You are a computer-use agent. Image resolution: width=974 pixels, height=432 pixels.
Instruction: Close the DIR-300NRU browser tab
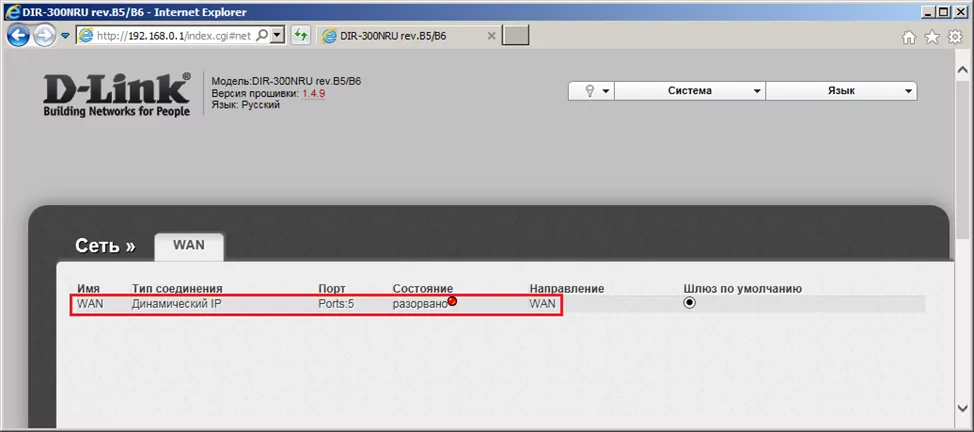pos(491,36)
